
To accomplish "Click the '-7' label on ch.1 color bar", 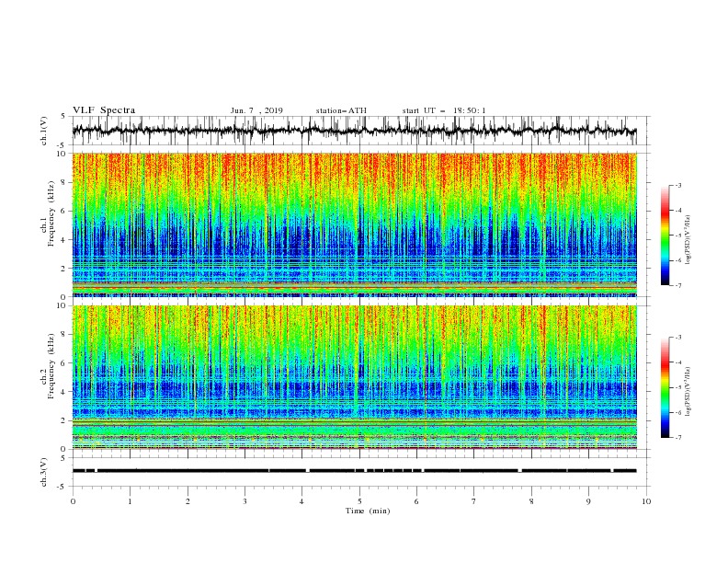I will (678, 285).
